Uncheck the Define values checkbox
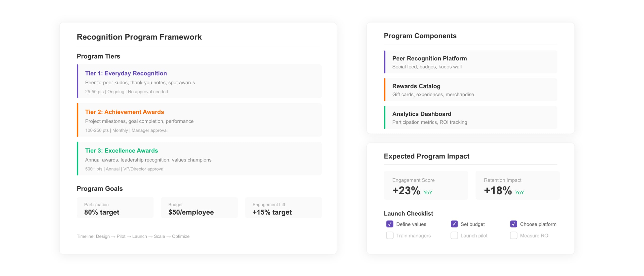The height and width of the screenshot is (276, 644). tap(389, 224)
